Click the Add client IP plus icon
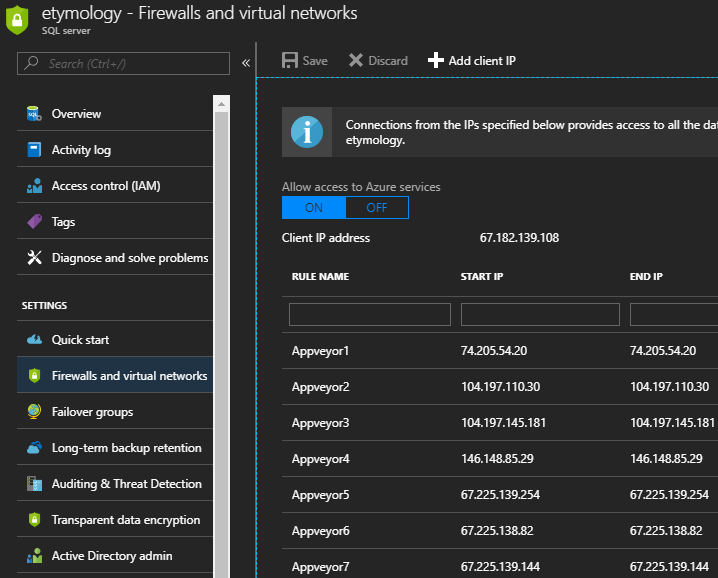The width and height of the screenshot is (718, 578). (x=435, y=60)
